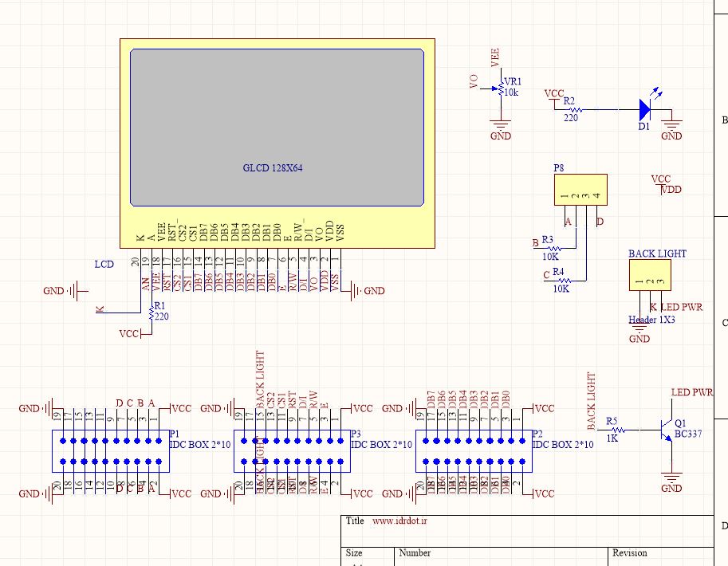Click the GND symbol below VR1
Viewport: 728px width, 566px height.
501,126
